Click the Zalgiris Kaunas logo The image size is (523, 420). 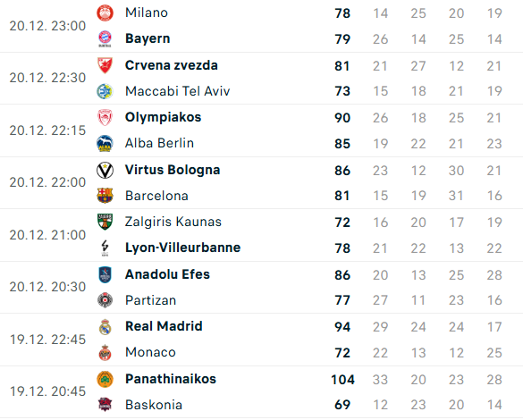(x=105, y=222)
